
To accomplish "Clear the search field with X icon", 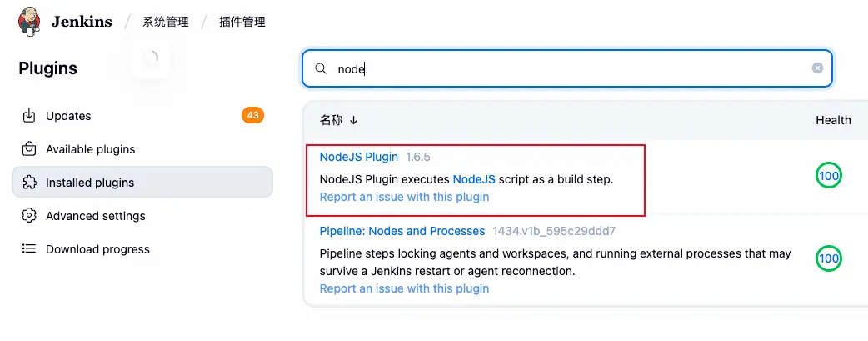I will (817, 68).
